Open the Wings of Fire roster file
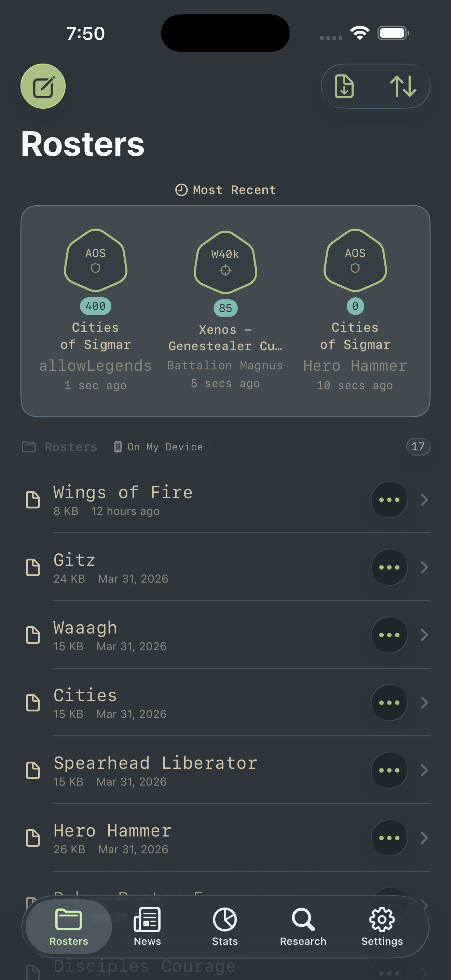 pyautogui.click(x=123, y=500)
